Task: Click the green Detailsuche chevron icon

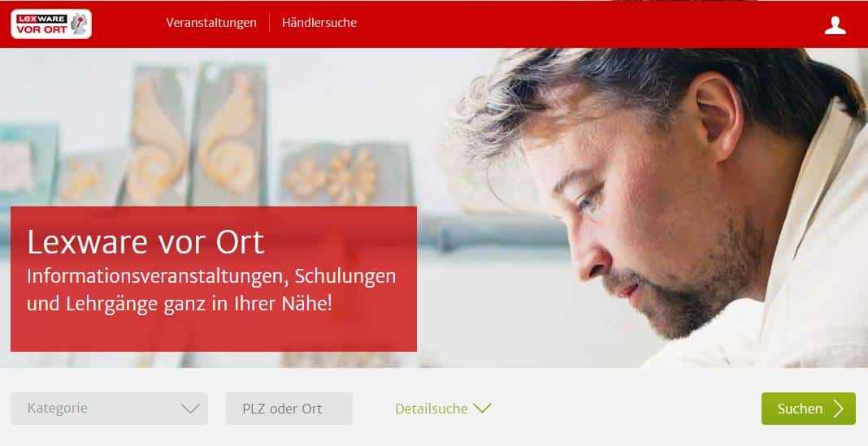Action: [x=482, y=408]
